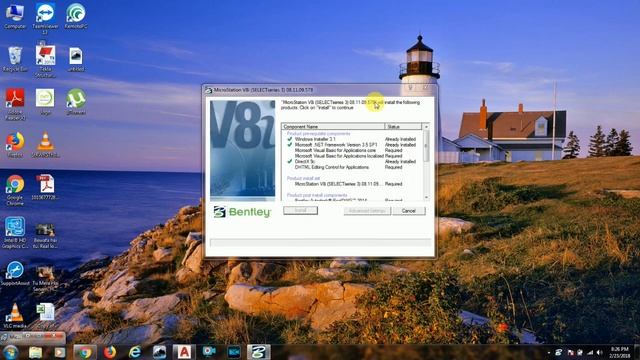Open the network status tray icon
This screenshot has height=360, width=640.
(590, 352)
